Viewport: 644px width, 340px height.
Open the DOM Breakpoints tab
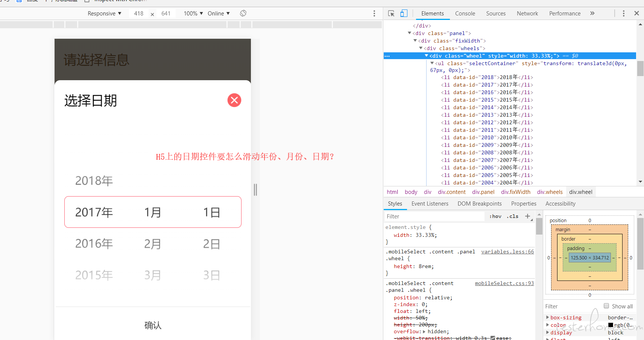pyautogui.click(x=480, y=204)
